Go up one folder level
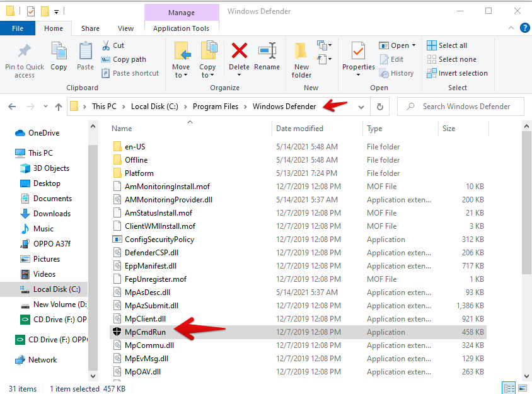Image resolution: width=532 pixels, height=394 pixels. (59, 107)
